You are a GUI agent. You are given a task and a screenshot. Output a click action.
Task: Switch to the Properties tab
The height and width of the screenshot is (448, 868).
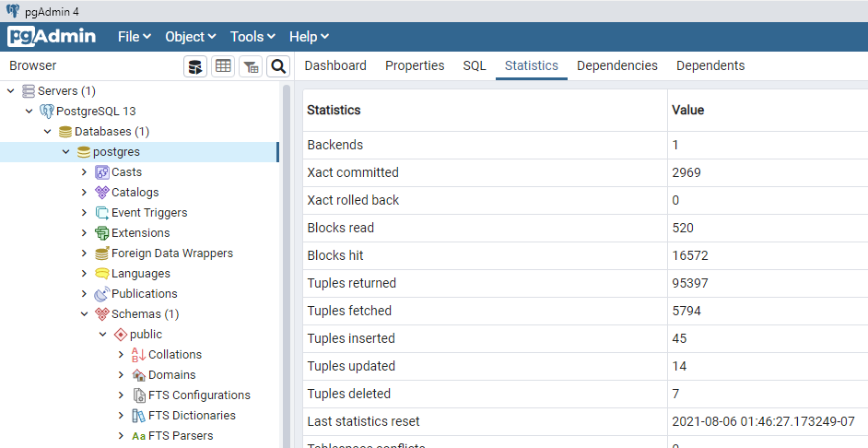[x=415, y=65]
